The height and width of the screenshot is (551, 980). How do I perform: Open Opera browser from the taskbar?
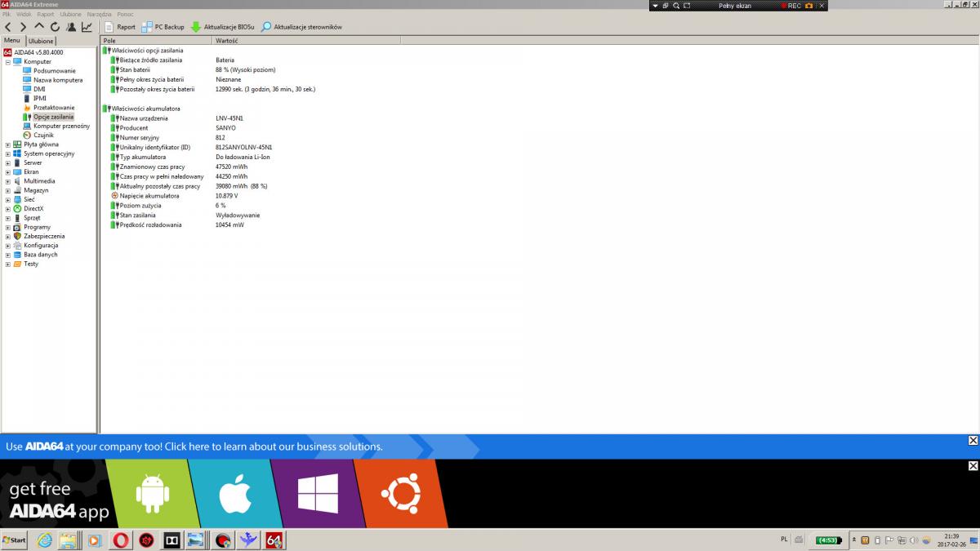coord(120,540)
